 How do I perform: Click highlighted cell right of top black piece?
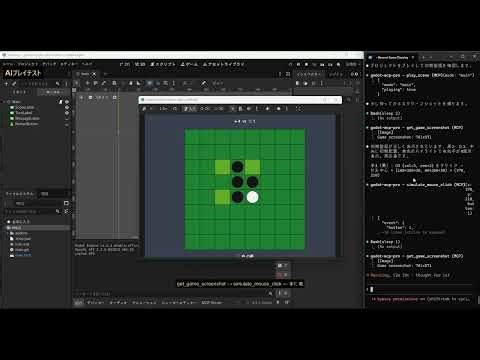[252, 167]
